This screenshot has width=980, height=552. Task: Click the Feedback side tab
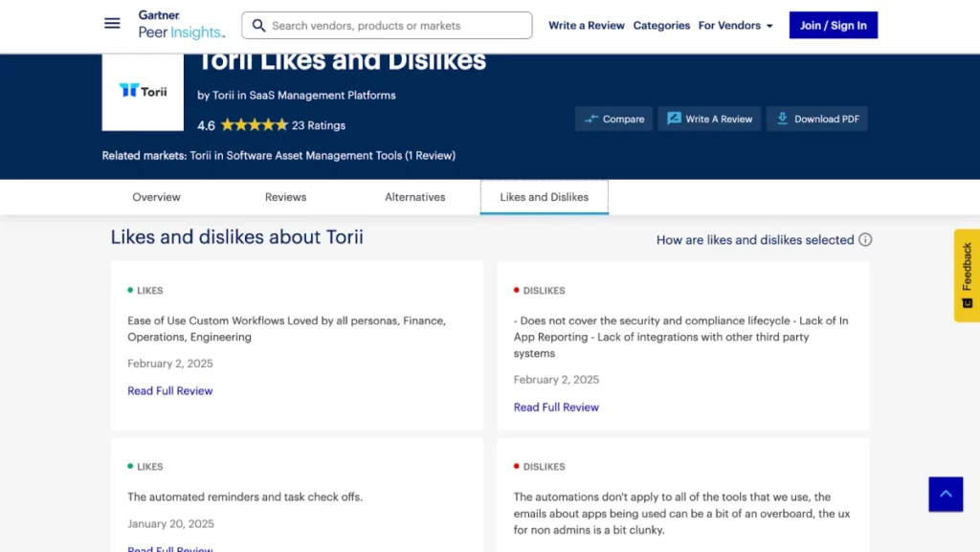pyautogui.click(x=967, y=276)
